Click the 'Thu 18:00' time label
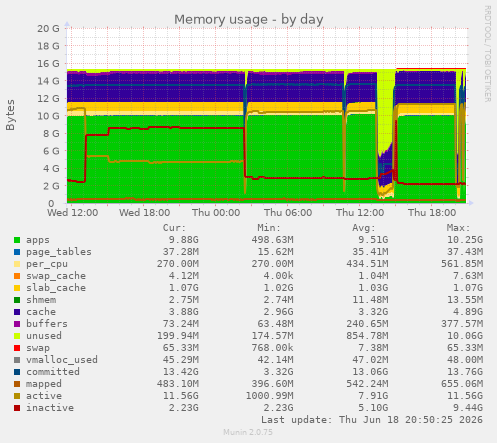The image size is (497, 443). click(x=432, y=213)
